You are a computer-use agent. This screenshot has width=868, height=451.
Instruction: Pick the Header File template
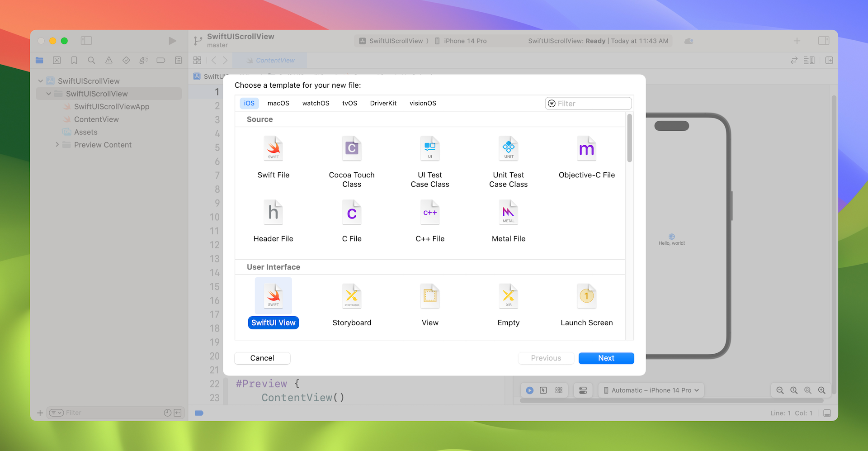click(273, 221)
